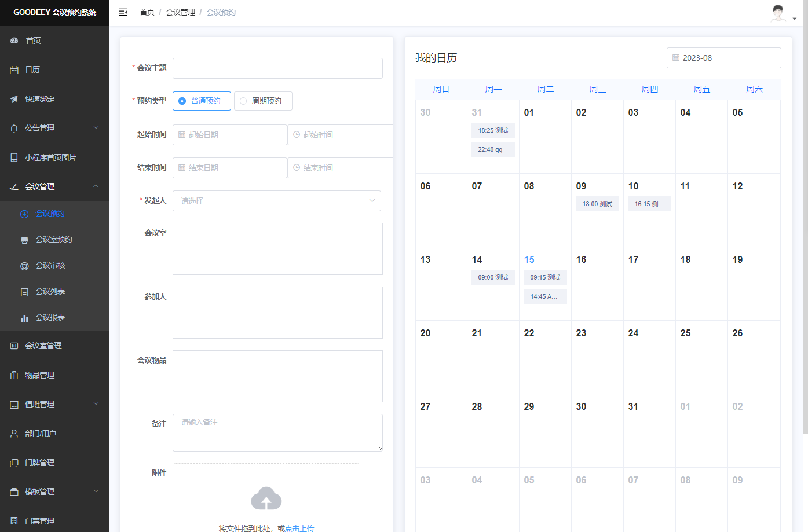Click the cloud upload icon in attachment area
The width and height of the screenshot is (808, 532).
266,498
